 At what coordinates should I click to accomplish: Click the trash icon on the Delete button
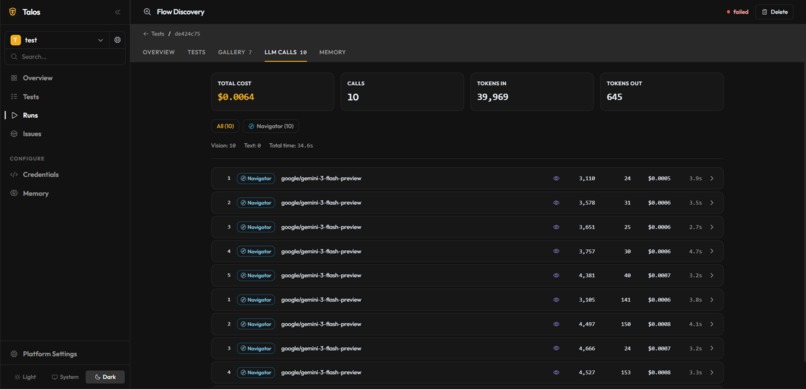[764, 12]
